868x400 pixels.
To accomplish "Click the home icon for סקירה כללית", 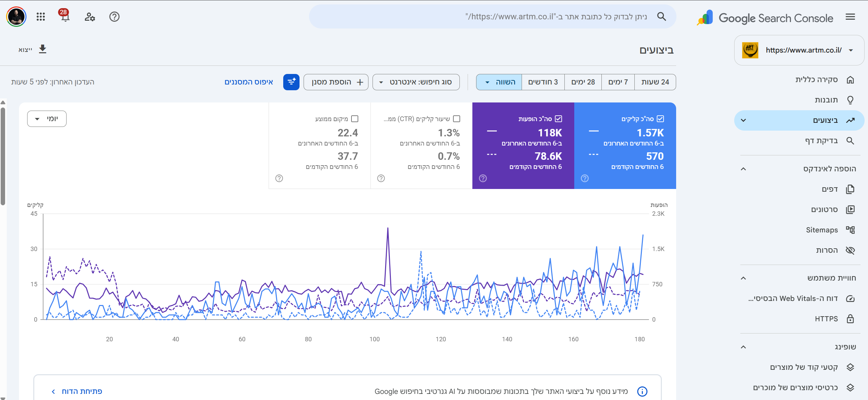I will 850,80.
